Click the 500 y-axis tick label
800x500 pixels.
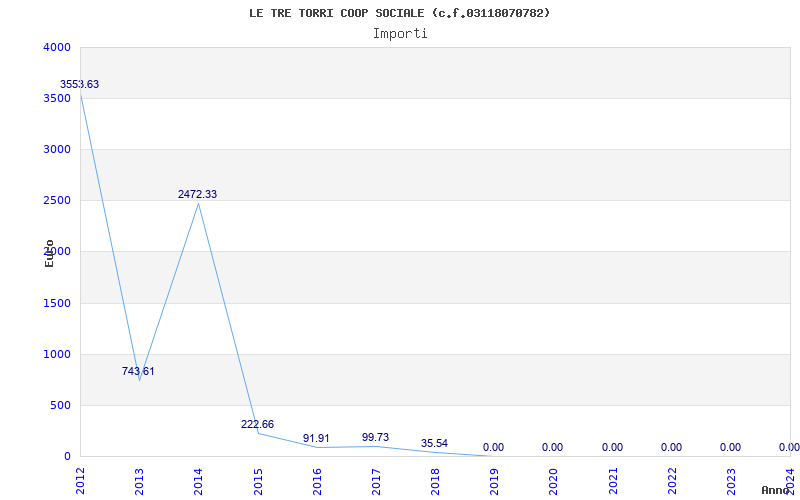[x=61, y=406]
